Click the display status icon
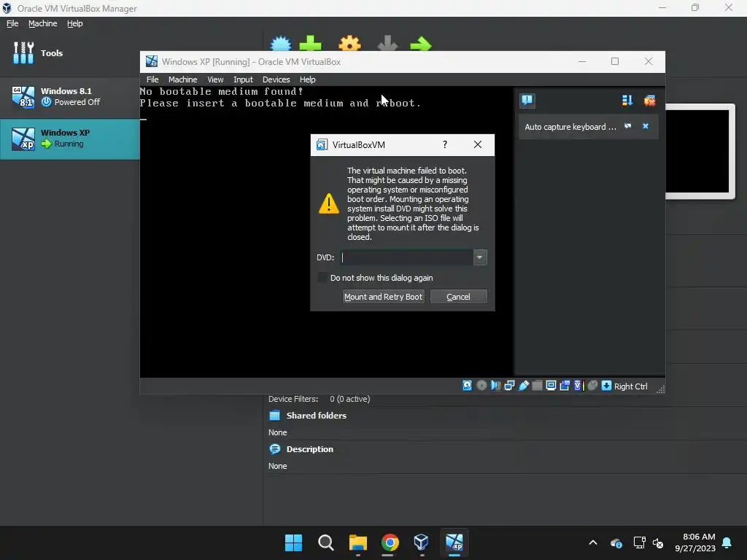The image size is (747, 560). (x=551, y=386)
